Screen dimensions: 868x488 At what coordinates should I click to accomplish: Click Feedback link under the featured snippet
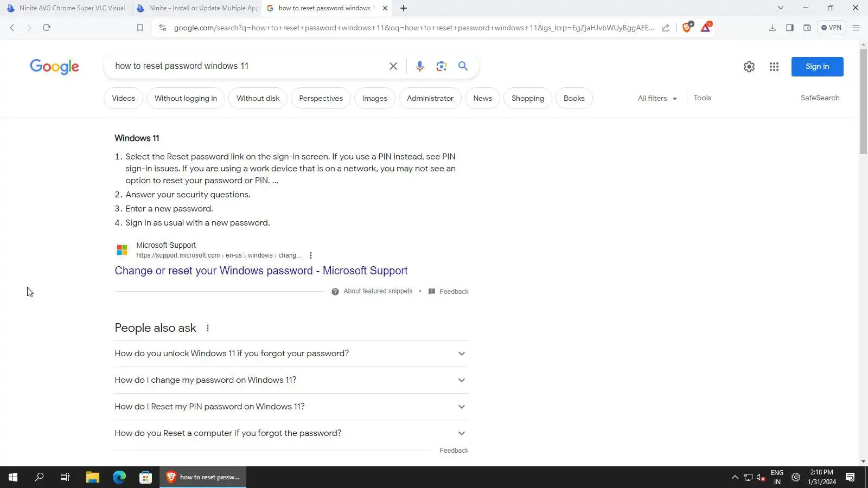coord(454,292)
